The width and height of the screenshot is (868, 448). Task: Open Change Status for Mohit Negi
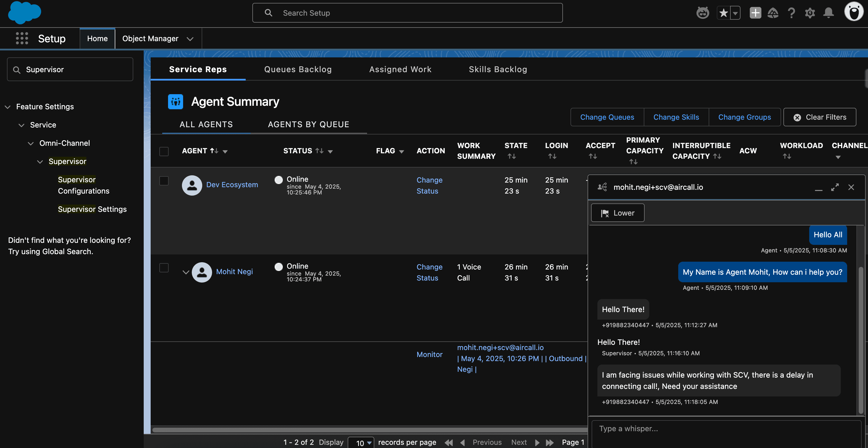coord(429,272)
